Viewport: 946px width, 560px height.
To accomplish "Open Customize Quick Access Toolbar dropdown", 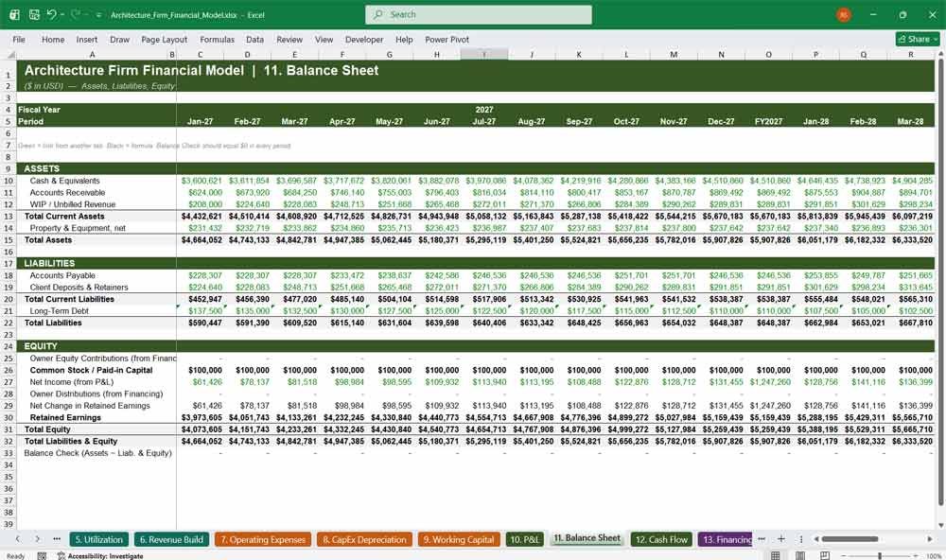I will pos(98,15).
